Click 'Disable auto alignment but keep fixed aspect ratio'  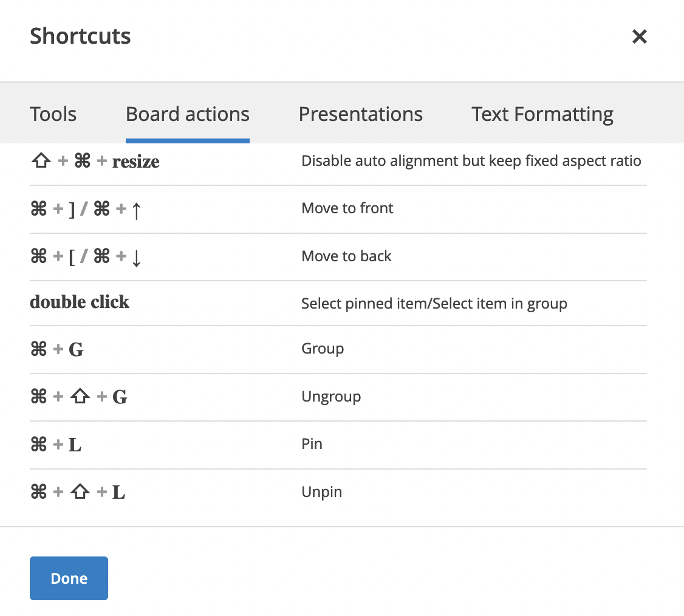pyautogui.click(x=471, y=161)
